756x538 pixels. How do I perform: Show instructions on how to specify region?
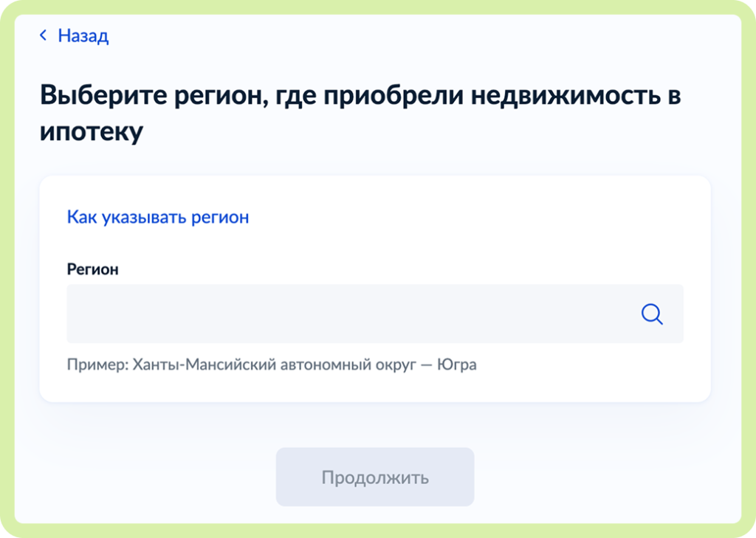coord(158,217)
